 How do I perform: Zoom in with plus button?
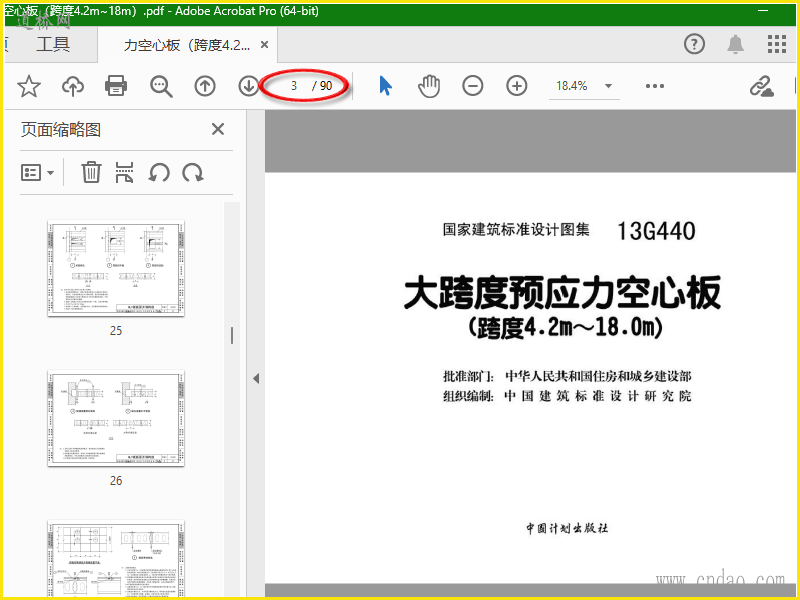pyautogui.click(x=517, y=86)
